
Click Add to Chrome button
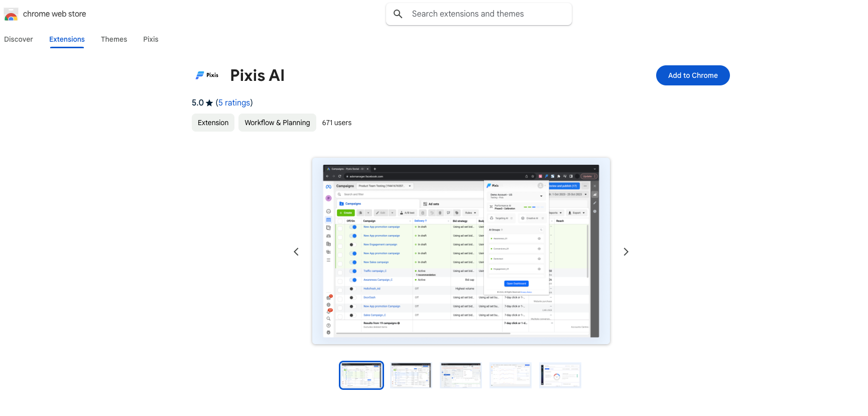click(693, 75)
